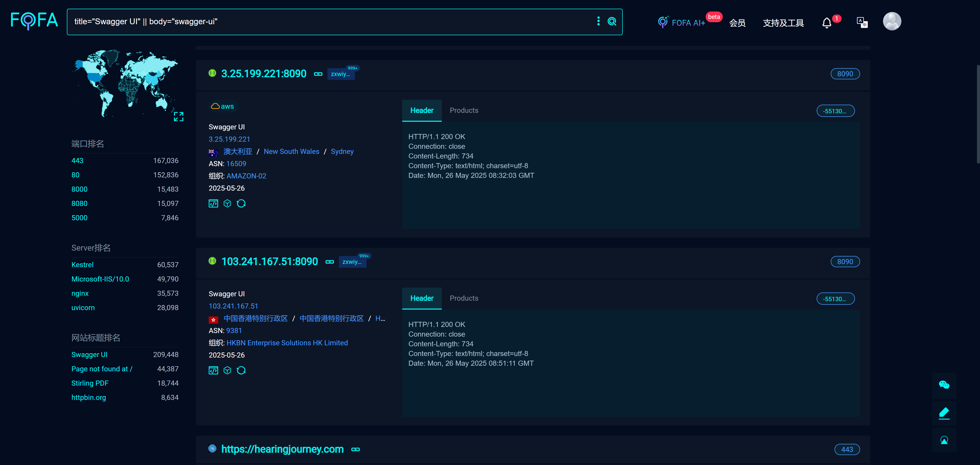
Task: Filter by port 80
Action: tap(75, 175)
